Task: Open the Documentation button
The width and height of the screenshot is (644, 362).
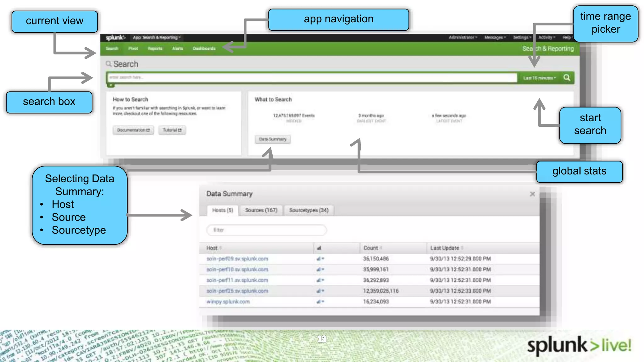Action: pyautogui.click(x=133, y=130)
